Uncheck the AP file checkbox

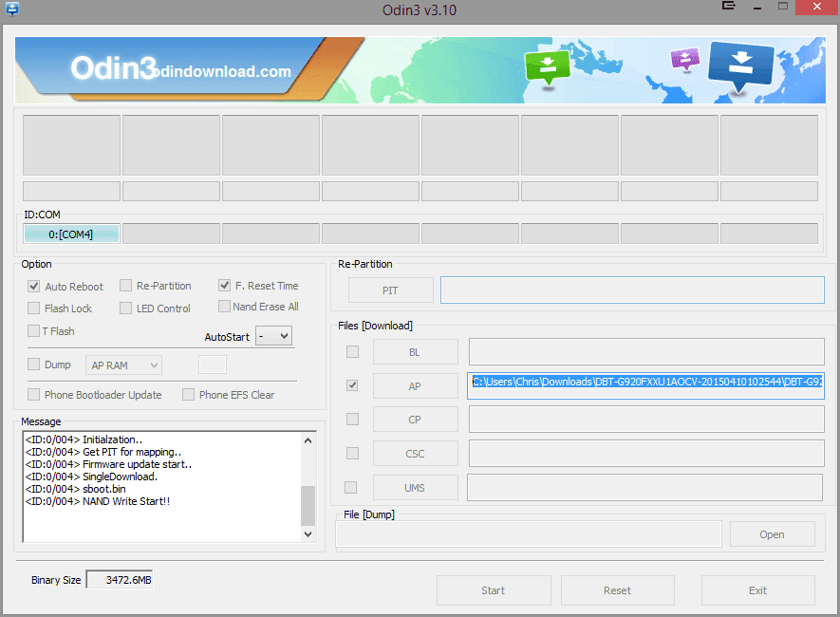tap(352, 385)
